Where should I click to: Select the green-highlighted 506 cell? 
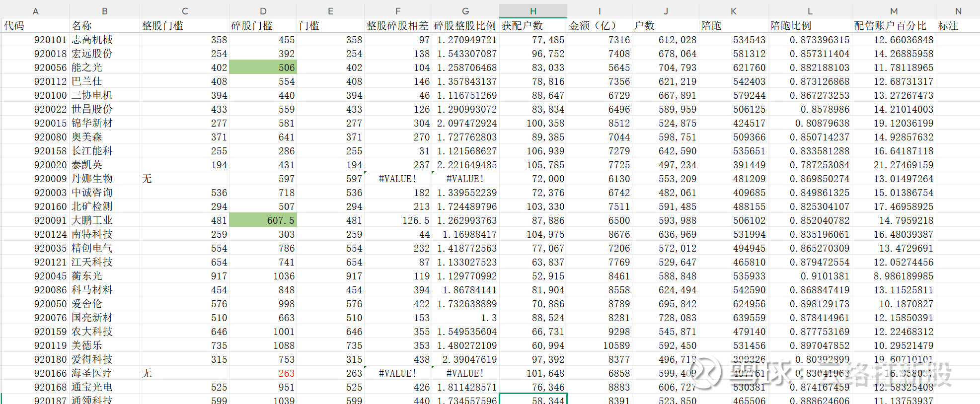coord(263,67)
